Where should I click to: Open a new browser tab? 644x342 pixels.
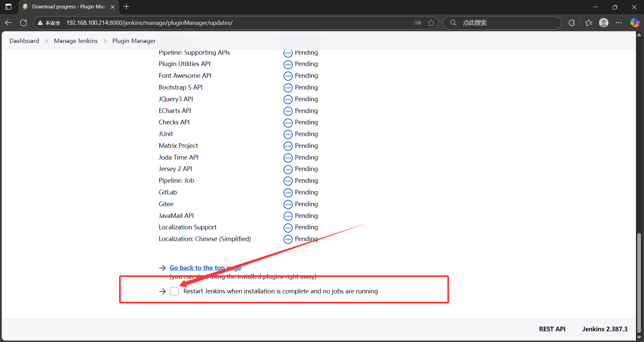click(126, 7)
